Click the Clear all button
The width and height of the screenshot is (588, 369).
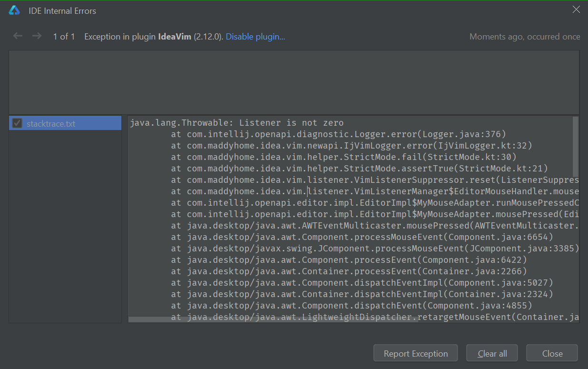pyautogui.click(x=492, y=353)
